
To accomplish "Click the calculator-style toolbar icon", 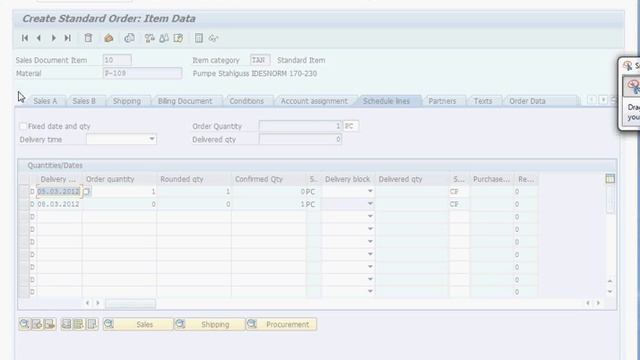I will (x=199, y=38).
